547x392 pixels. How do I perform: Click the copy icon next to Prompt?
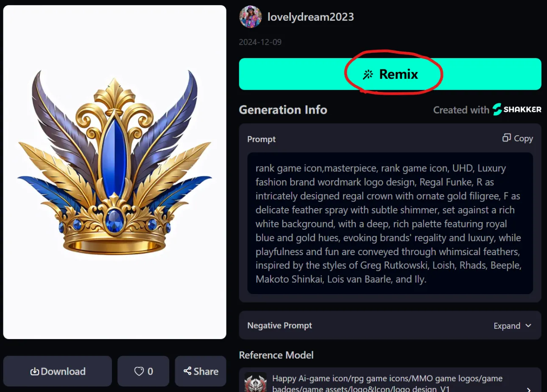click(x=506, y=138)
